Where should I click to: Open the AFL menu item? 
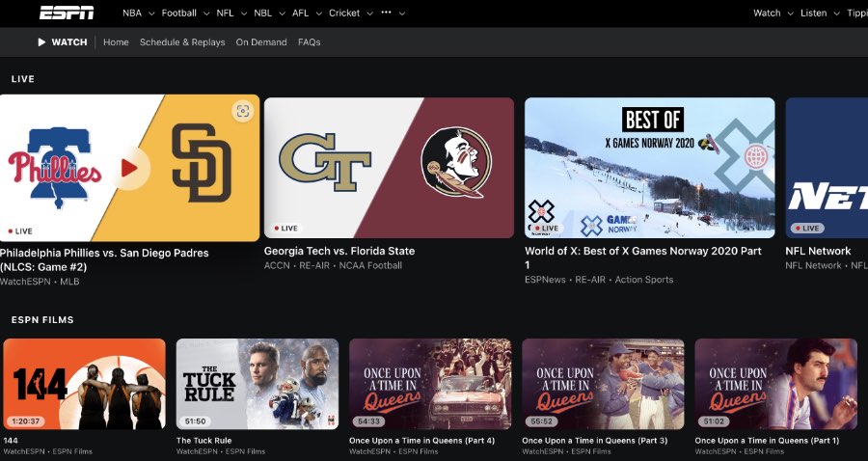300,13
